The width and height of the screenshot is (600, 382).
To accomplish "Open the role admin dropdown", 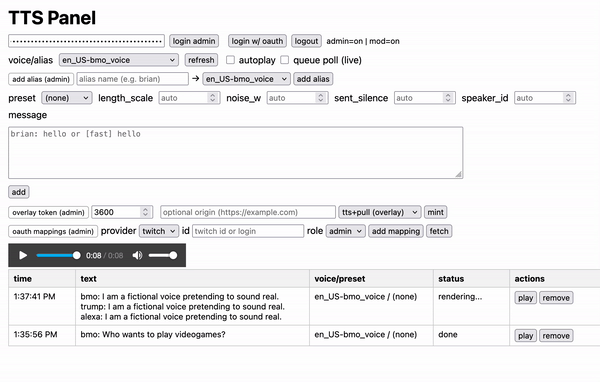I will tap(346, 231).
